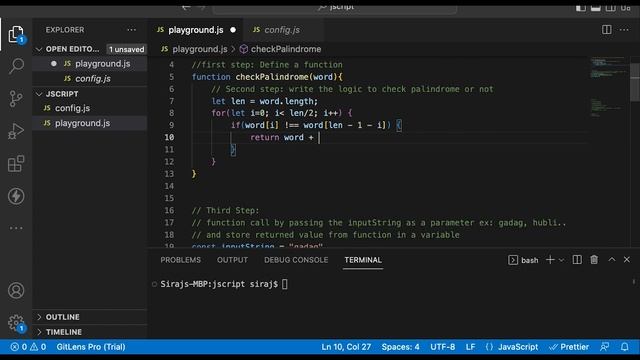The image size is (640, 360).
Task: Click the feedback icon in status bar
Action: coord(604,347)
